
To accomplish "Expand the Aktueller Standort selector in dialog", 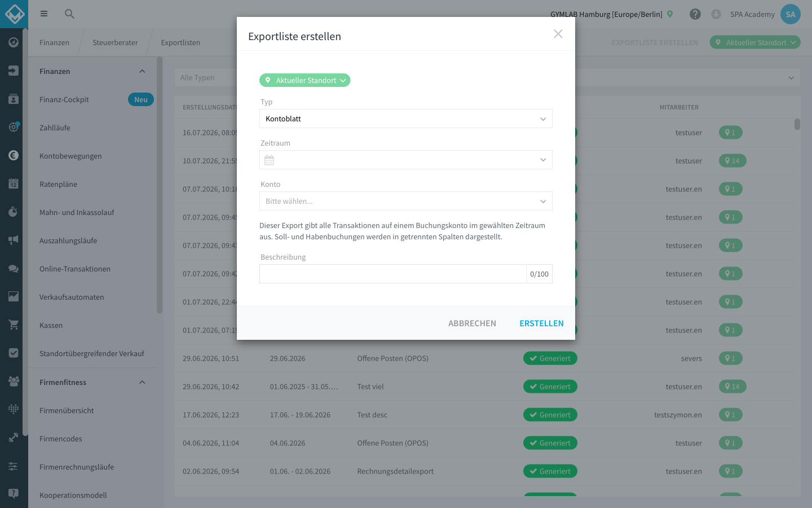I will (305, 80).
